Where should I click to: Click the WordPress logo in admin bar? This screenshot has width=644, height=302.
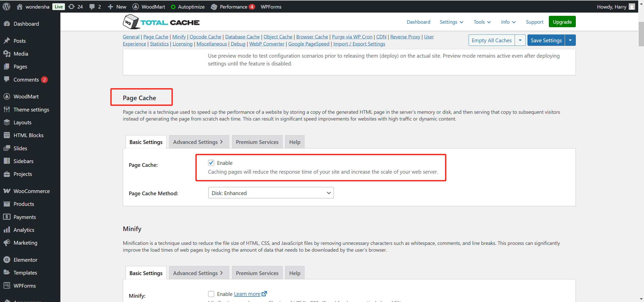[6, 7]
